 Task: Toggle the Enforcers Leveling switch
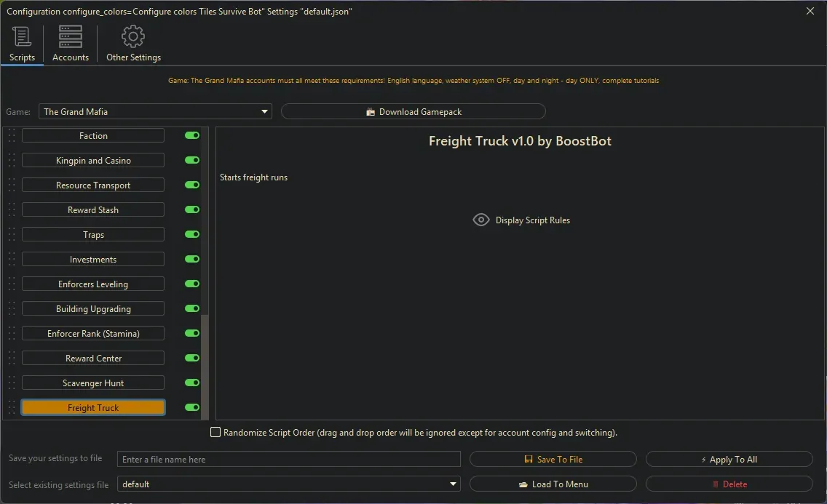point(192,284)
